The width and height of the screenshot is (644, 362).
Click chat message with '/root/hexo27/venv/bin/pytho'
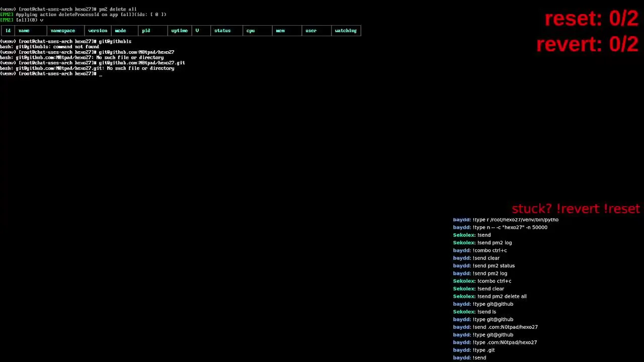[x=506, y=220]
